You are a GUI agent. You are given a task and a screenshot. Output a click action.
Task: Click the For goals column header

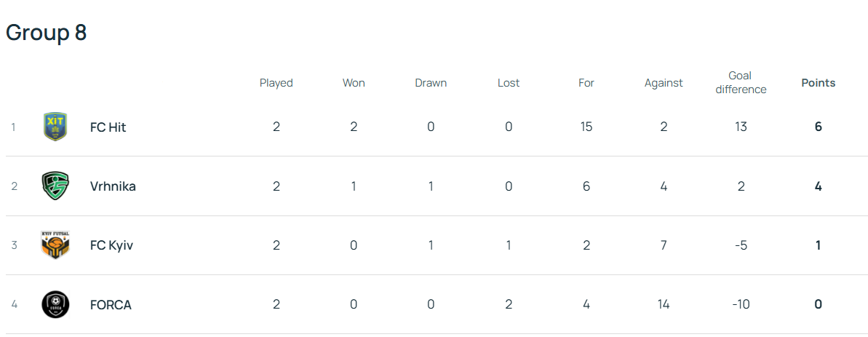click(586, 83)
